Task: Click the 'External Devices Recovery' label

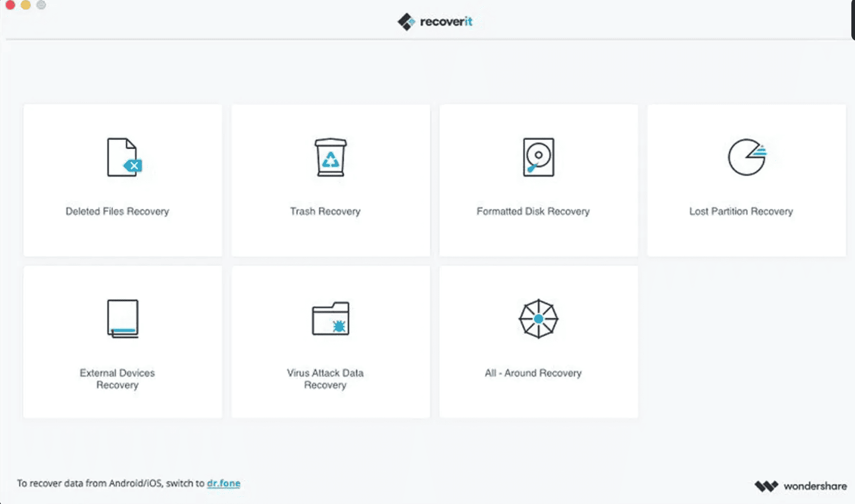Action: pos(118,379)
